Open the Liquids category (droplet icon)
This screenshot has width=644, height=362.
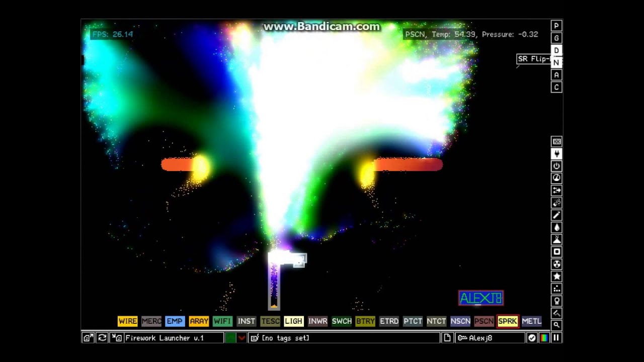[x=556, y=227]
